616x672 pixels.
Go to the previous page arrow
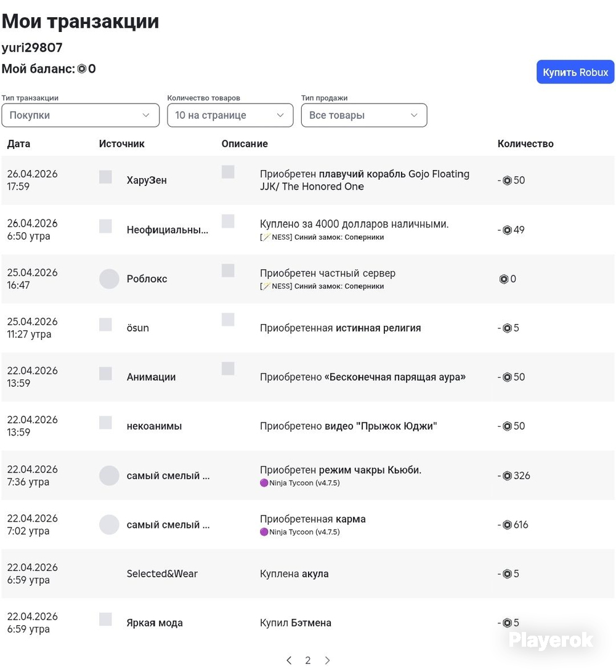(x=289, y=660)
